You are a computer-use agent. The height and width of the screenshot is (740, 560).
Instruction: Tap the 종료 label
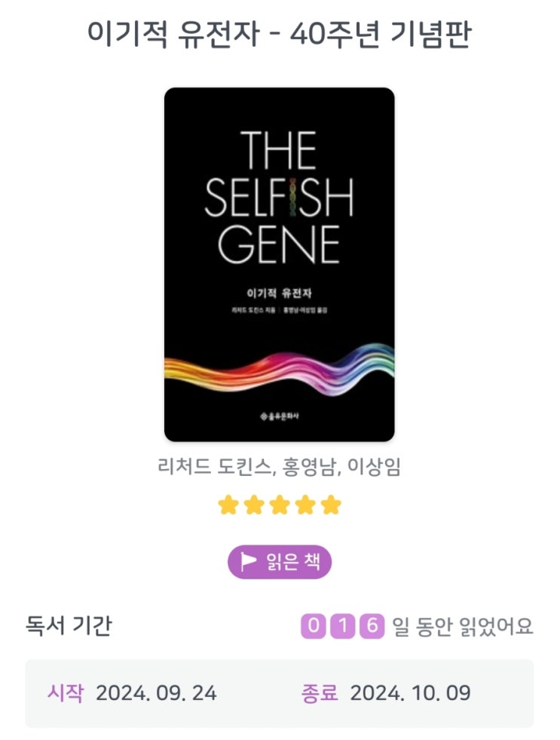pyautogui.click(x=320, y=693)
